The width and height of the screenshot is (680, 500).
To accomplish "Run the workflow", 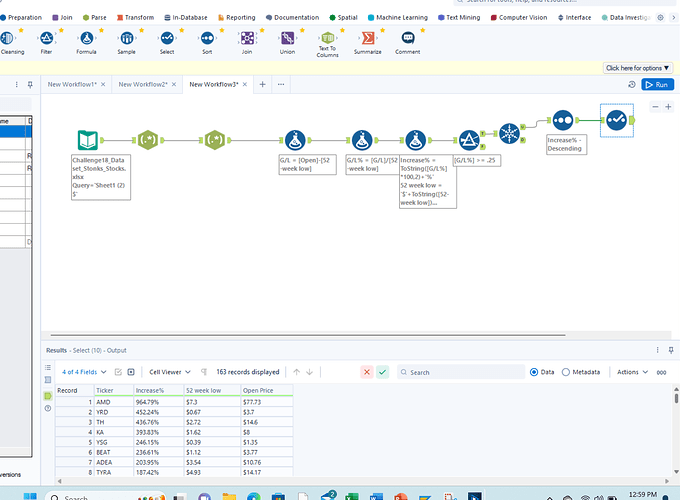I will tap(657, 85).
